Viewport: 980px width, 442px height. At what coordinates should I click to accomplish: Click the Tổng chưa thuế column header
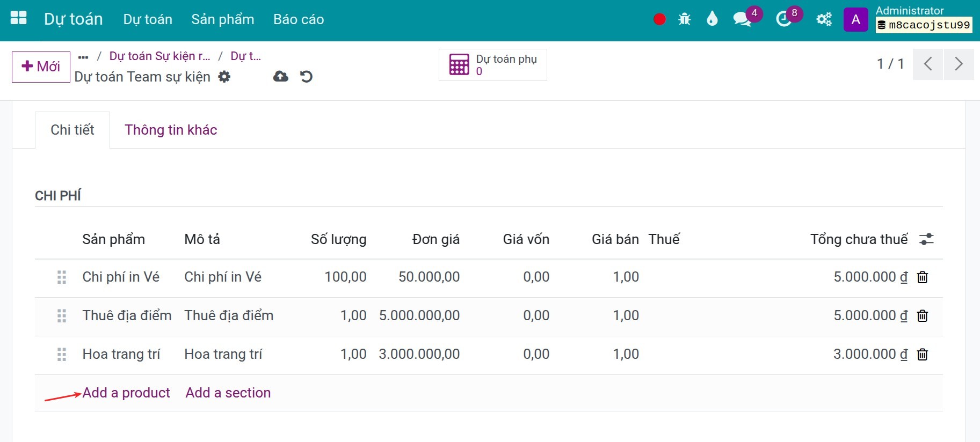[x=859, y=239]
